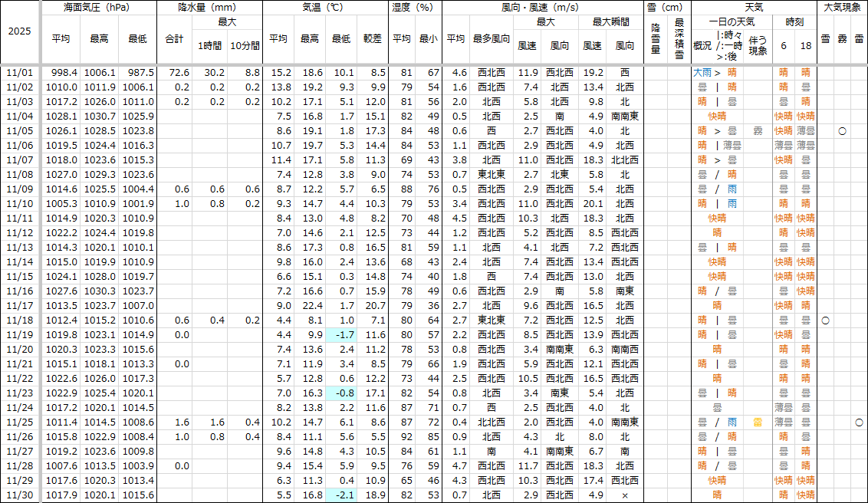
Task: Select the 気温 (℃) header
Action: [326, 7]
